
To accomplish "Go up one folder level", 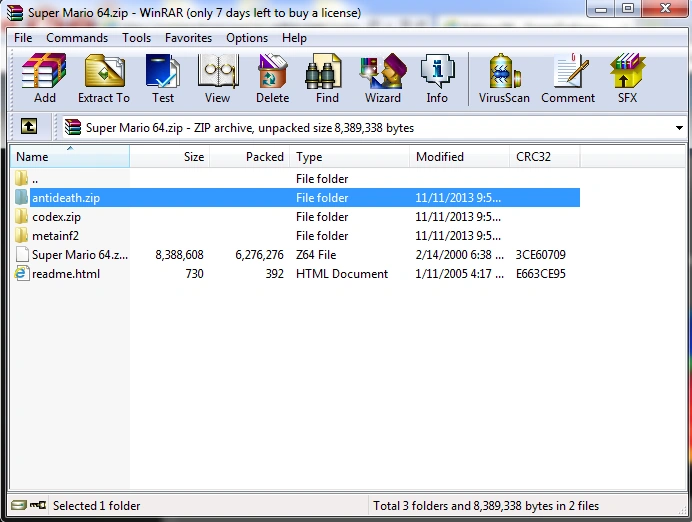I will coord(29,127).
